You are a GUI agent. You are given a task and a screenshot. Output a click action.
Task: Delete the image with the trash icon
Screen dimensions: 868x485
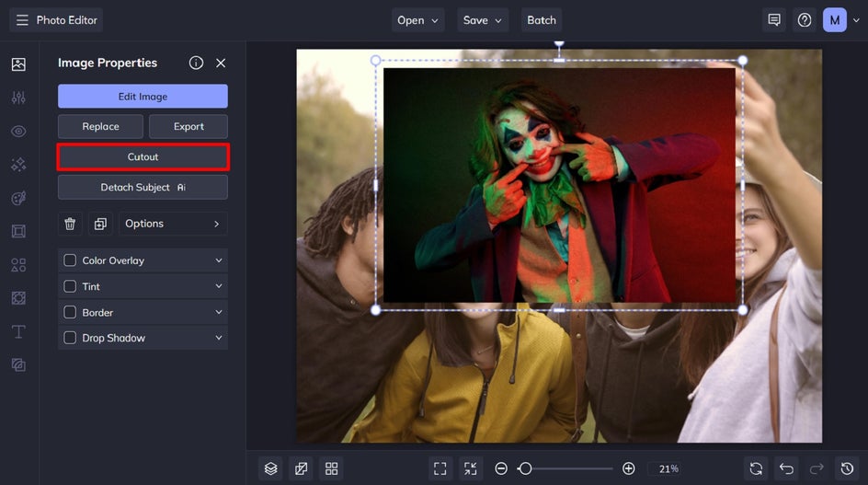(70, 224)
